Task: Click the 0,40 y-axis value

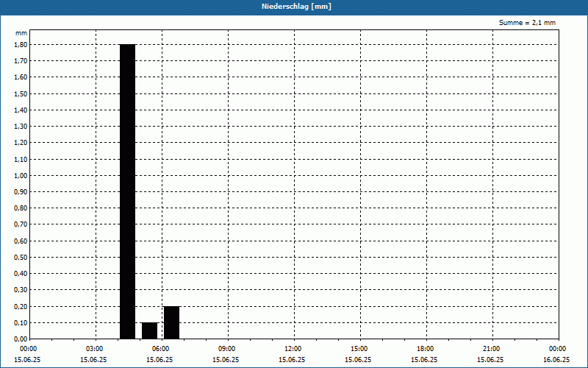Action: point(21,273)
